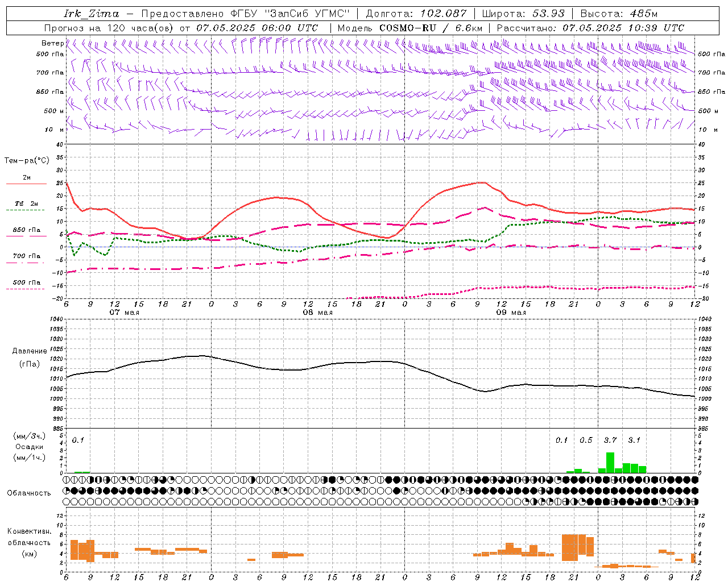Click the (мм/3ч.) precipitation unit label
The image size is (728, 582).
click(30, 436)
